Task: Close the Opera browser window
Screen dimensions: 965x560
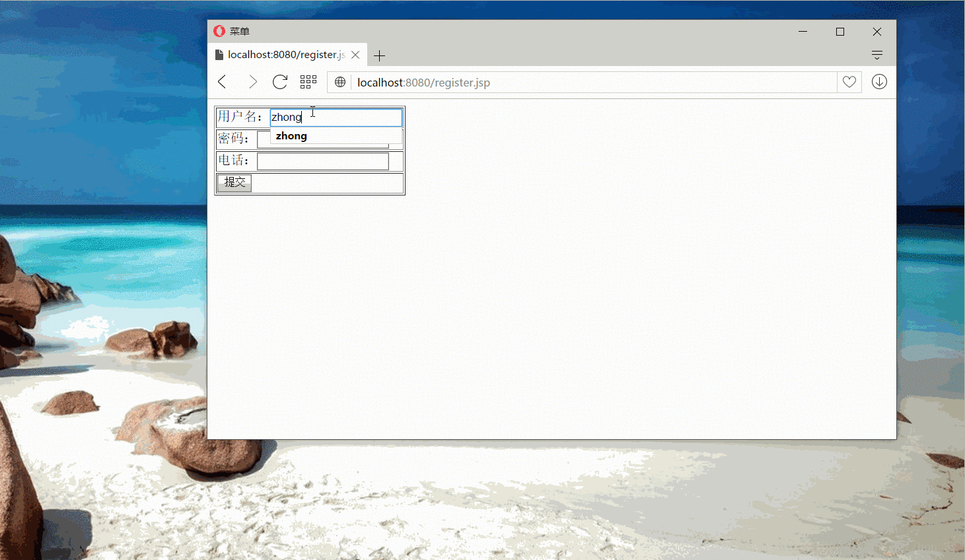Action: (877, 31)
